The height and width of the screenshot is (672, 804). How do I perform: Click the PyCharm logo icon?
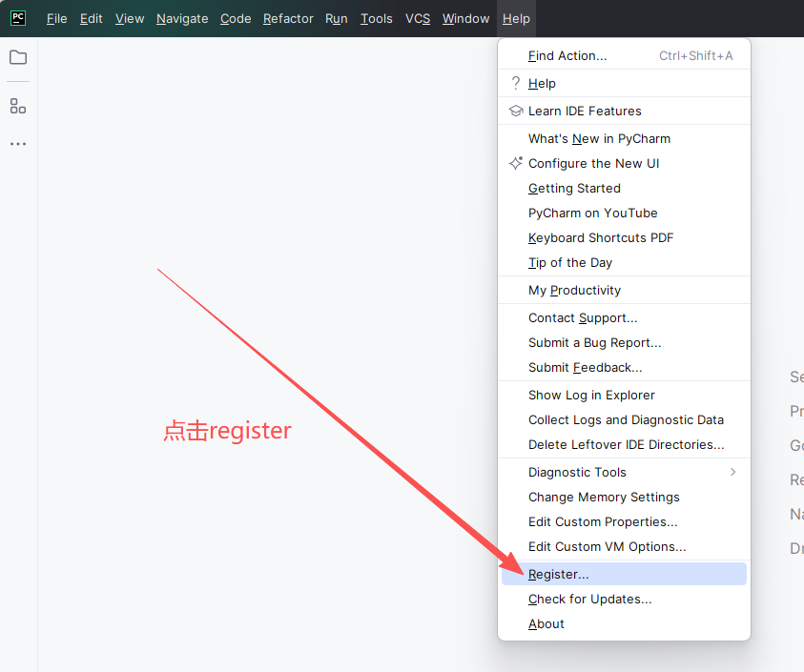coord(18,18)
